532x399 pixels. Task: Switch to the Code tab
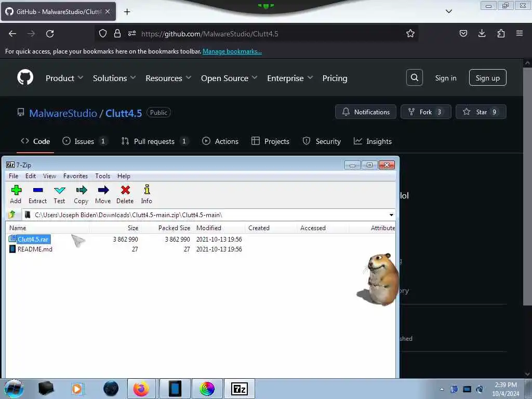[35, 141]
